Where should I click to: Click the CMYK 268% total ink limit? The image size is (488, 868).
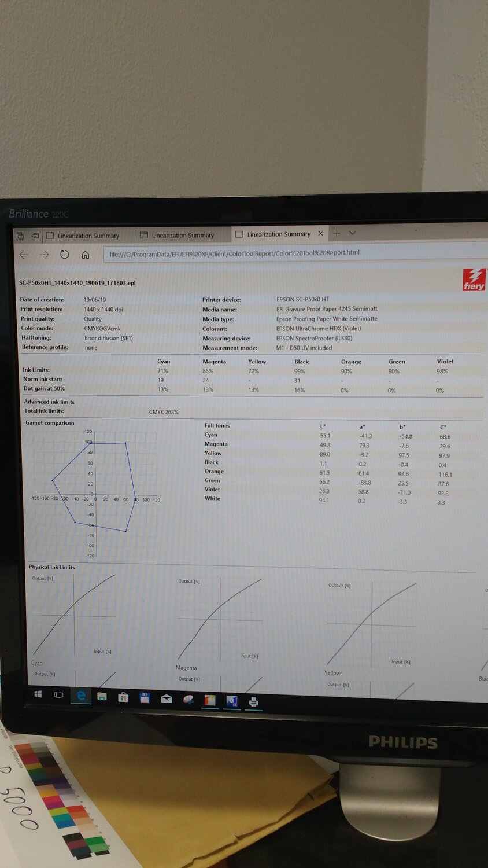[x=164, y=412]
